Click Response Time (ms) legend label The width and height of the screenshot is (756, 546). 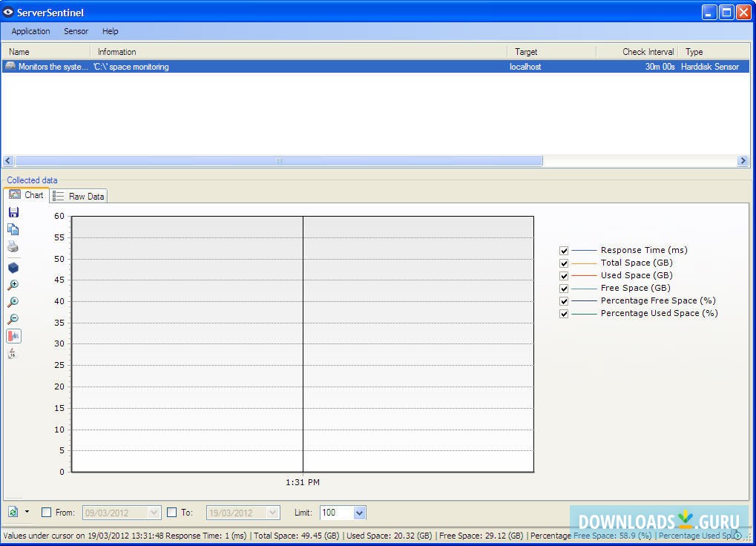point(644,250)
